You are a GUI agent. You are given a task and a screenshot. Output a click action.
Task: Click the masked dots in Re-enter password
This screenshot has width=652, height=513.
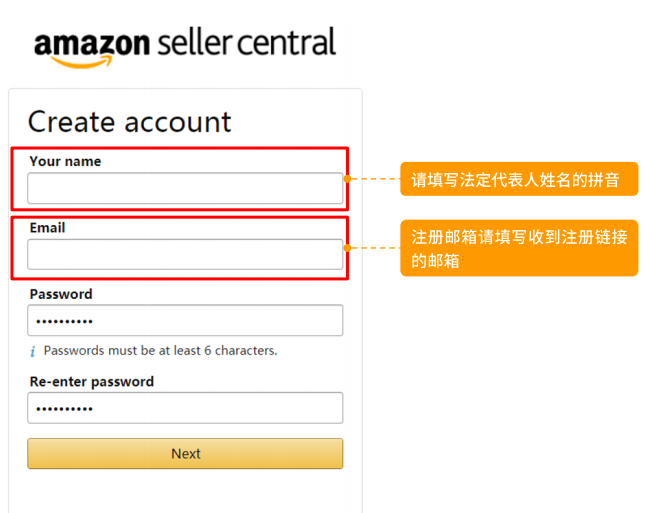pos(64,409)
